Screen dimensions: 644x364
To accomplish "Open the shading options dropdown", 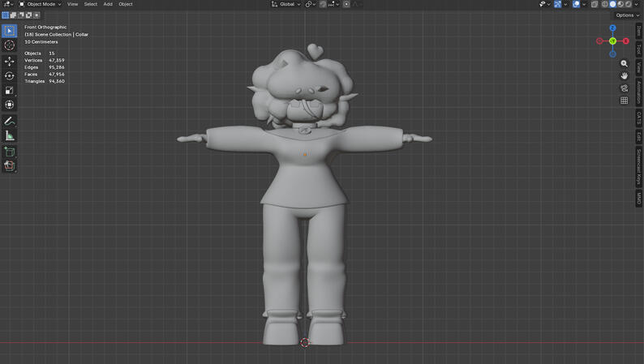I will click(636, 4).
